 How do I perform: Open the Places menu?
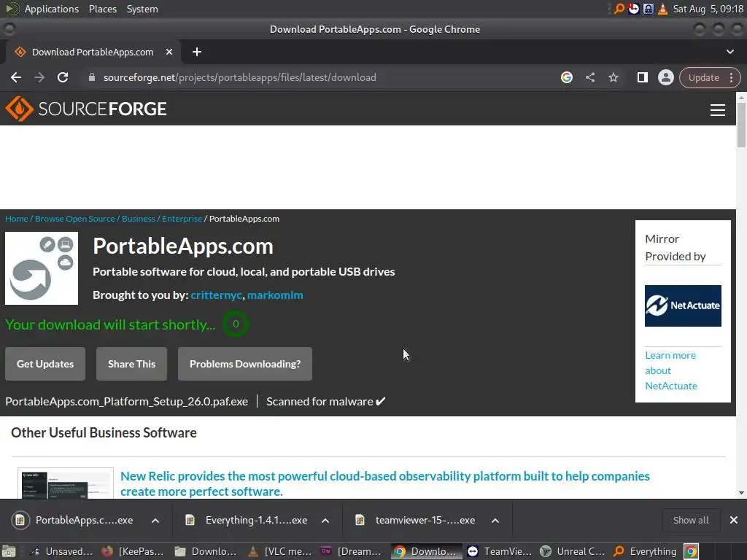tap(102, 9)
